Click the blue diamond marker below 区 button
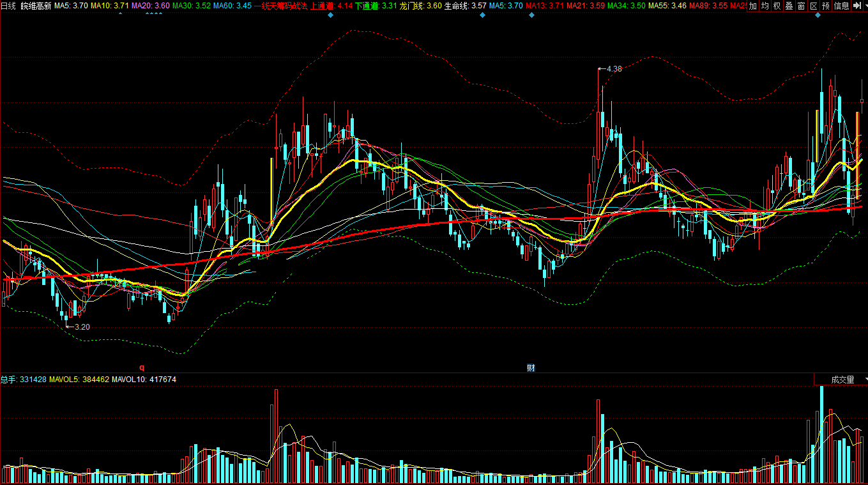This screenshot has height=485, width=868. click(818, 15)
